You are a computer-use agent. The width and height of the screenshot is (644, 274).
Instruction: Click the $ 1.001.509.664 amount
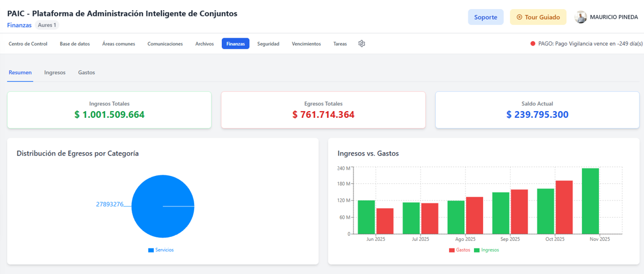click(109, 115)
